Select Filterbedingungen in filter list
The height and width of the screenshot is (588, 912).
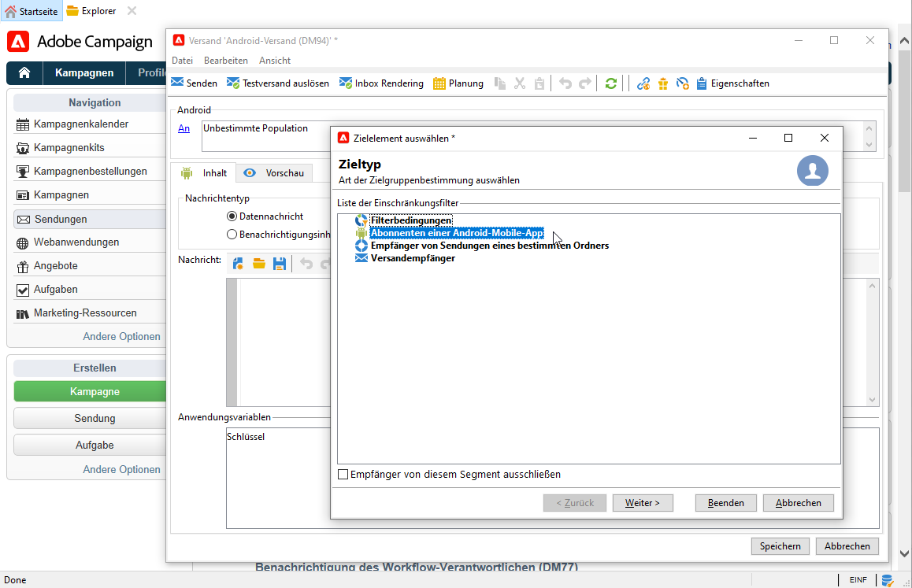(410, 220)
